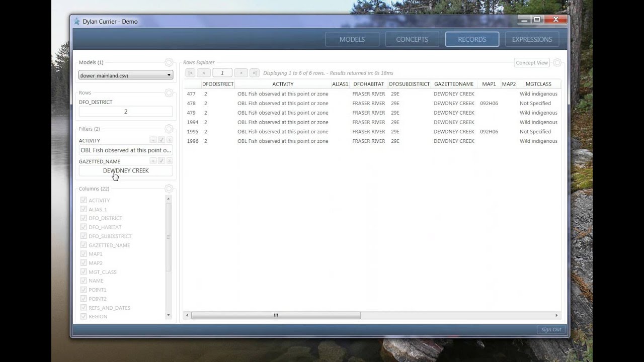Switch to the CONCEPTS tab
Screen dimensions: 644x362
tap(412, 39)
